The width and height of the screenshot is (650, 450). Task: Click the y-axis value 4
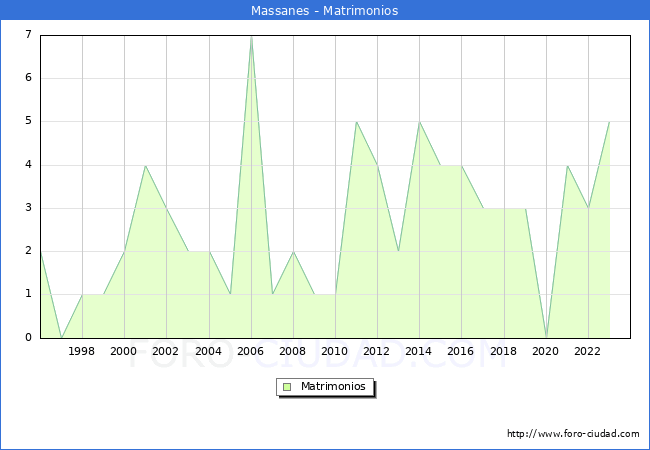[x=28, y=165]
